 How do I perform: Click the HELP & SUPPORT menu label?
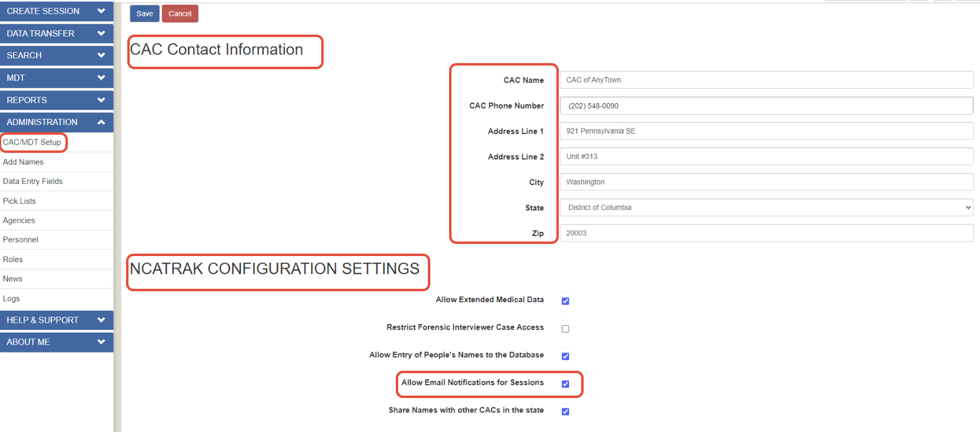42,320
